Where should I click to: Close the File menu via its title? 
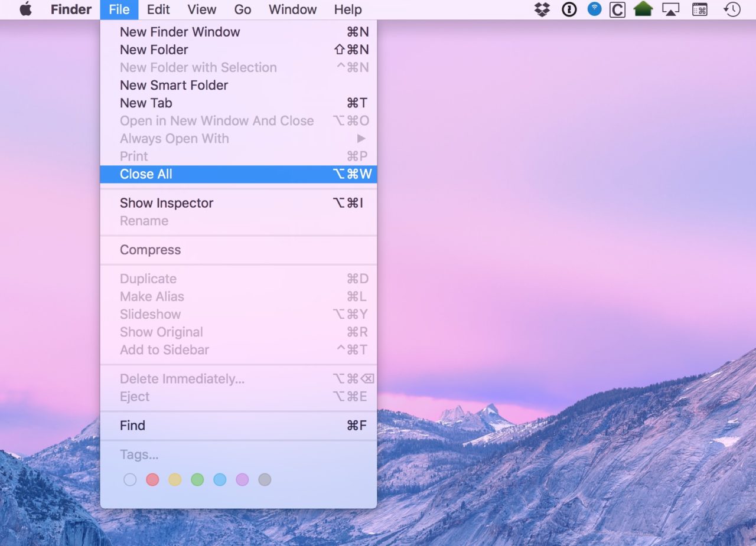click(x=119, y=9)
